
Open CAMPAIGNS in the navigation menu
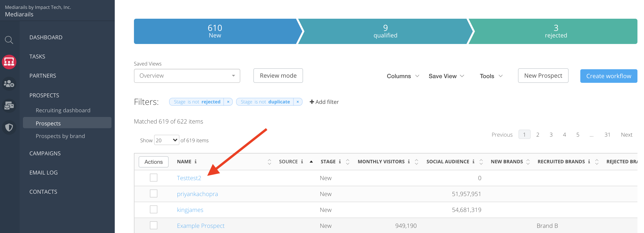point(45,153)
